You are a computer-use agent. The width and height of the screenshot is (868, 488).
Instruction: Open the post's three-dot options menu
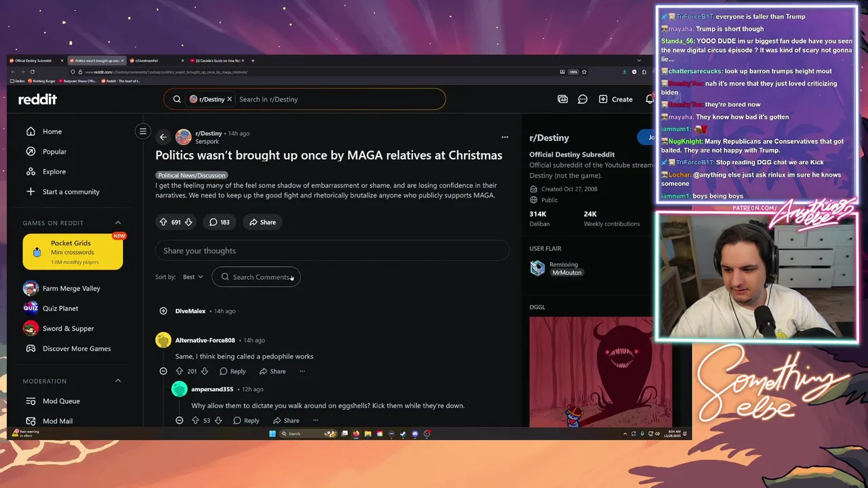(x=505, y=137)
